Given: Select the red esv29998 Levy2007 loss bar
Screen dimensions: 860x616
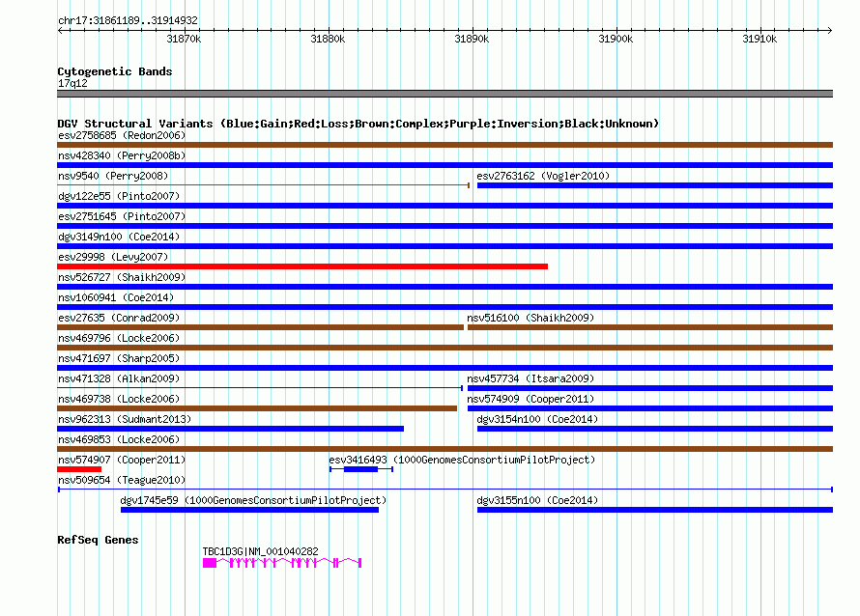Looking at the screenshot, I should (302, 266).
